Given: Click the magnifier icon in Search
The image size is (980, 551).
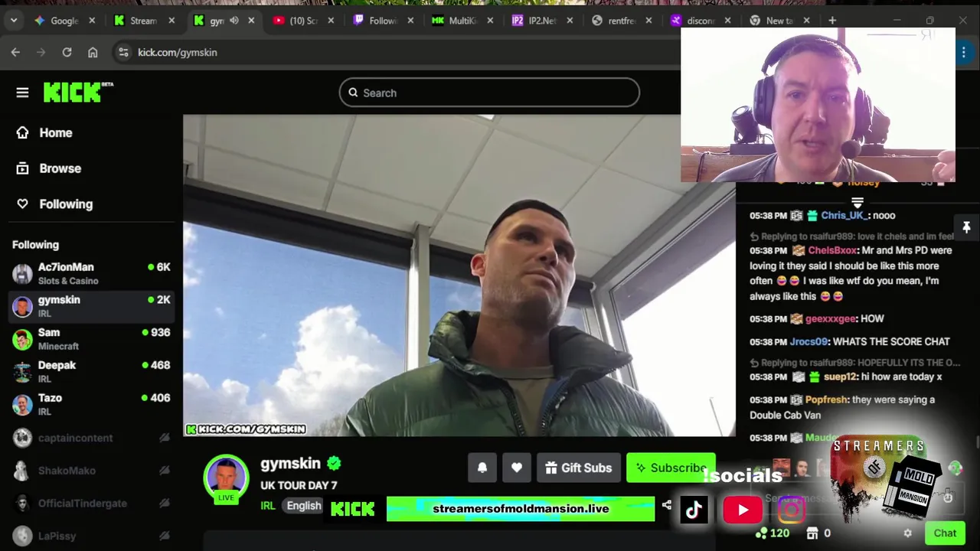Looking at the screenshot, I should [353, 93].
